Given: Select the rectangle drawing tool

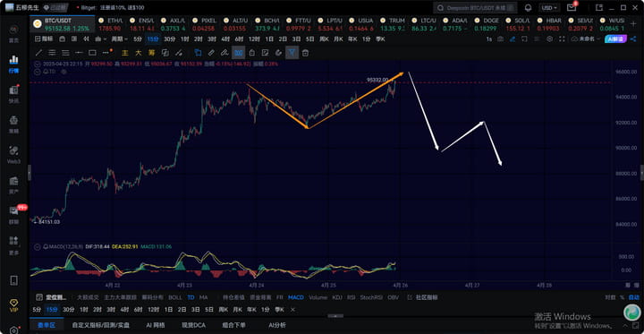Looking at the screenshot, I should (x=92, y=53).
